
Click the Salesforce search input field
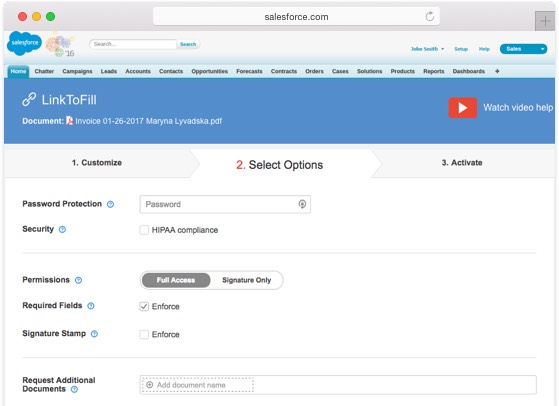[133, 44]
